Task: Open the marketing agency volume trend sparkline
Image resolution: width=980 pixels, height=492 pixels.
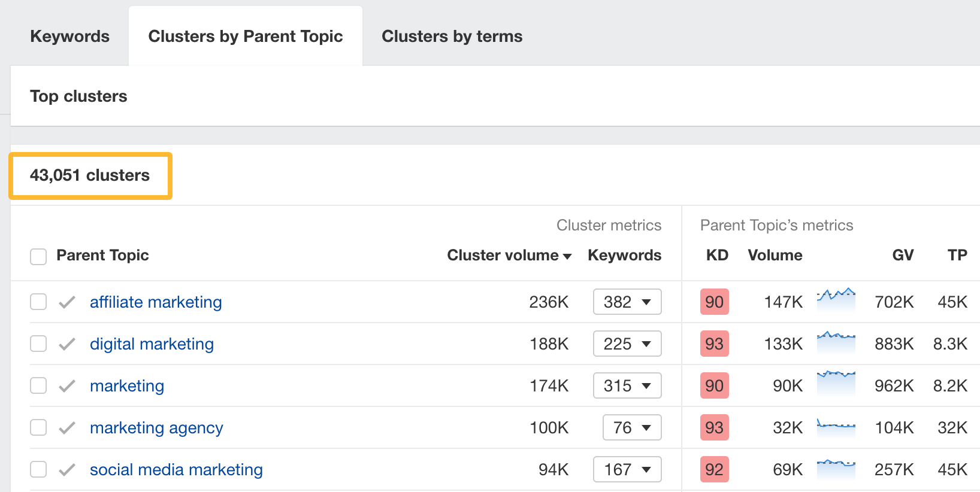Action: [x=836, y=426]
